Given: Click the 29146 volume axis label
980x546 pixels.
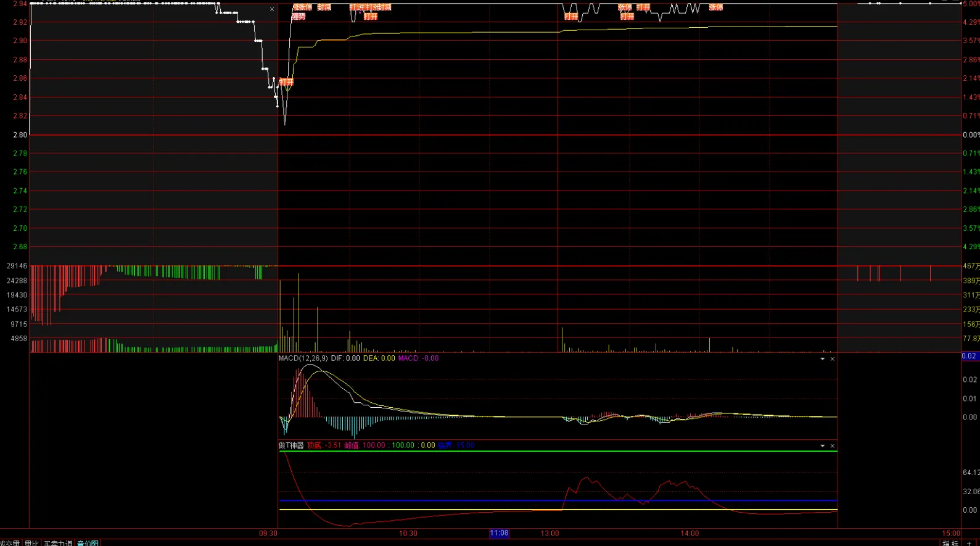Looking at the screenshot, I should coord(17,266).
